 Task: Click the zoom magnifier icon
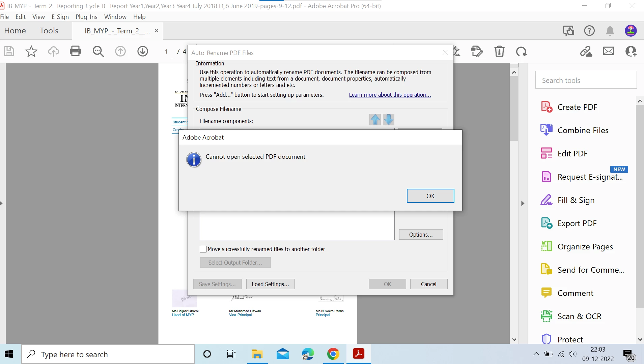point(98,52)
